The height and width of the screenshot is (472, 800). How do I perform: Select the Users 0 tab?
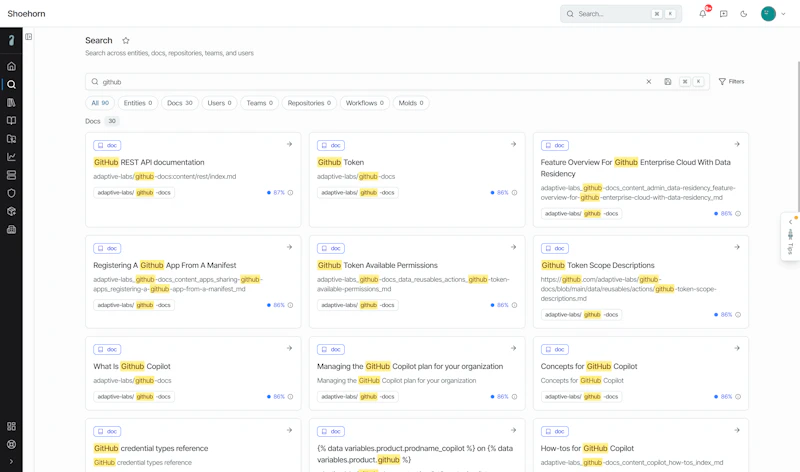tap(219, 103)
